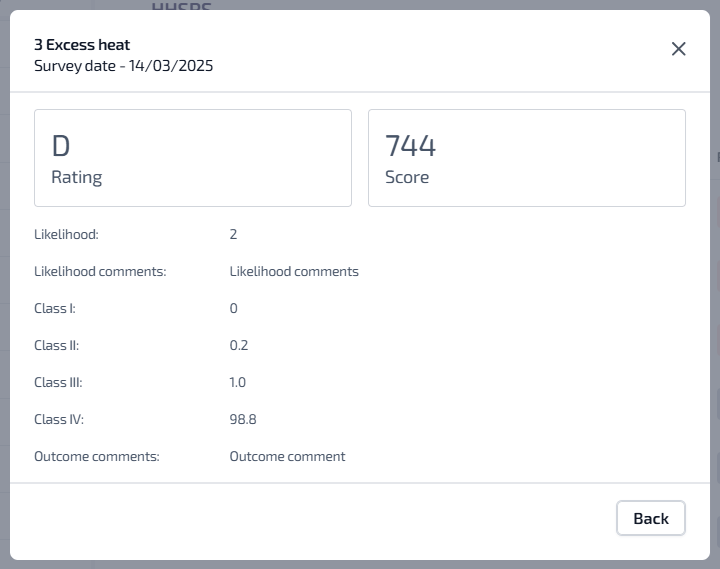Click the 'D' rating value
720x569 pixels.
click(61, 146)
